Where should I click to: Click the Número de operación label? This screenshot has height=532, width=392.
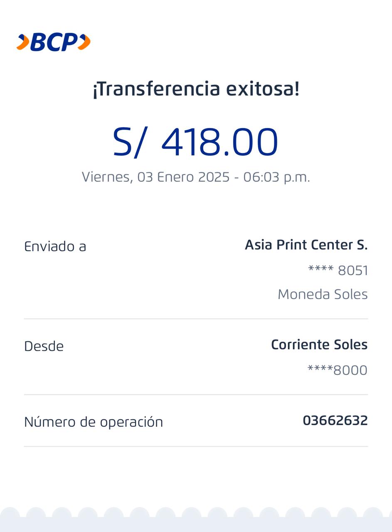[94, 422]
